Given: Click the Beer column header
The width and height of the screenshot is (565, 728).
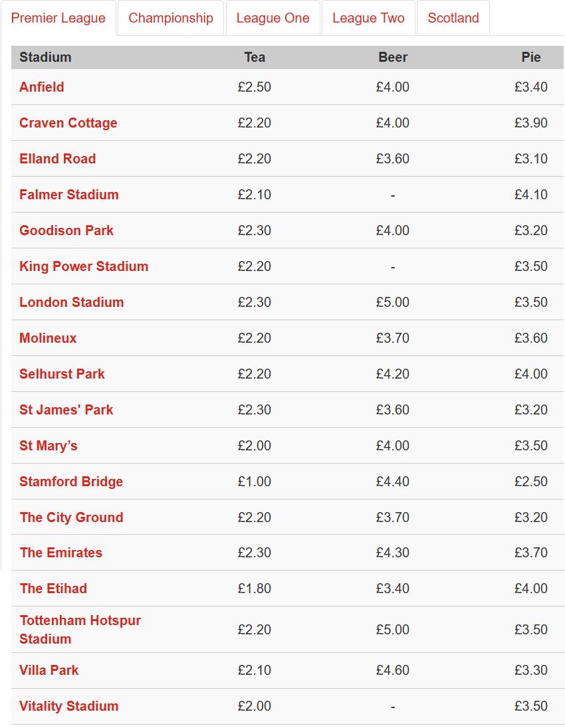Looking at the screenshot, I should 393,57.
